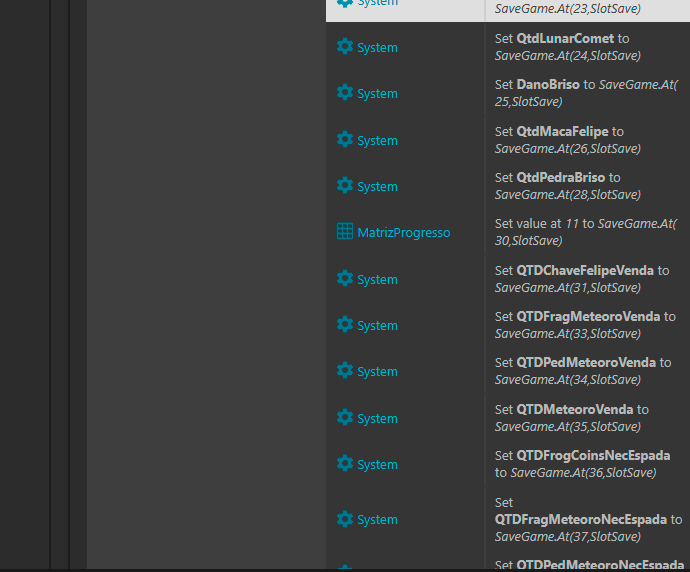This screenshot has width=690, height=572.
Task: Select the System label on DanoBriso row
Action: (378, 94)
